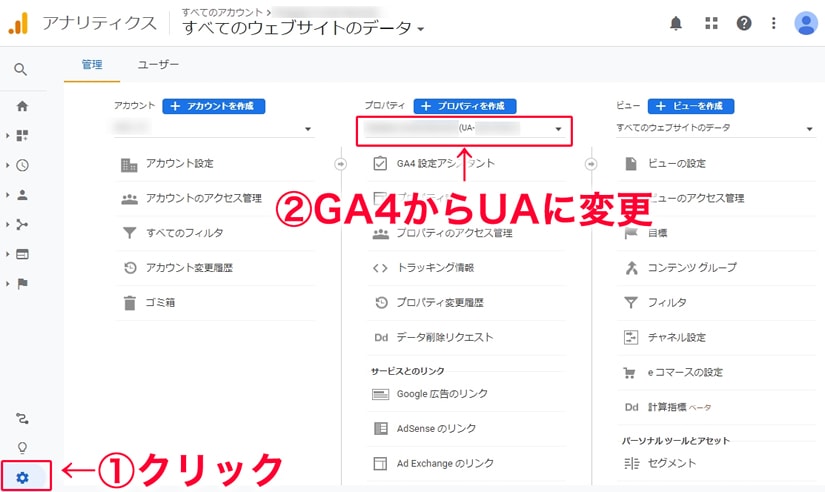Click the GA4 設定アシスタント checkbox icon

[x=380, y=164]
